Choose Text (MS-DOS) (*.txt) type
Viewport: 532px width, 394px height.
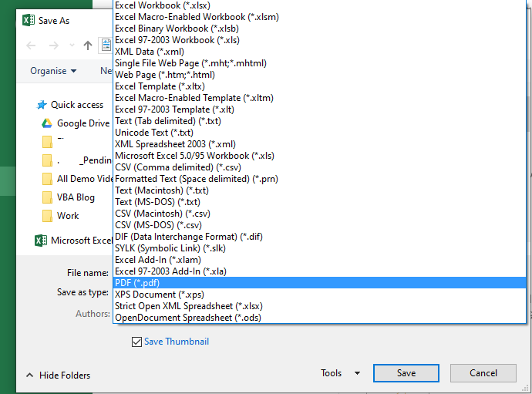point(319,201)
